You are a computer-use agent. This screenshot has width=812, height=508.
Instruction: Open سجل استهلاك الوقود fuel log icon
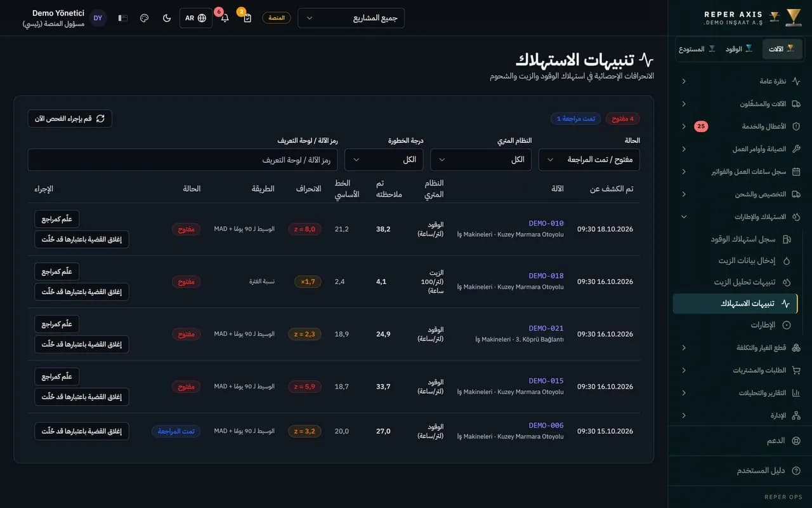[787, 239]
